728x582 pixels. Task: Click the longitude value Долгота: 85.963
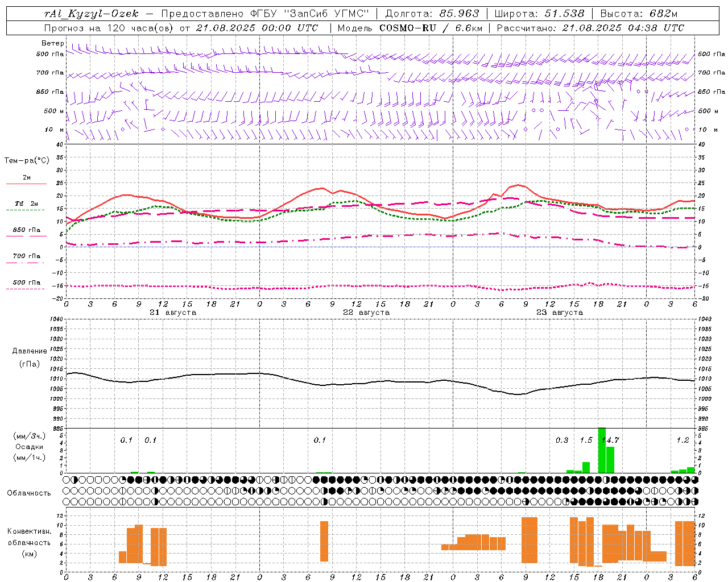[x=432, y=14]
